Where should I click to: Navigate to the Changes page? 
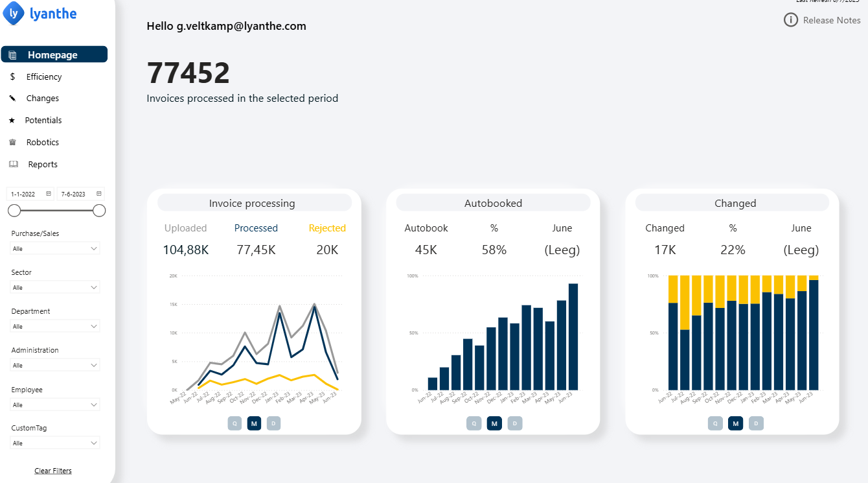pyautogui.click(x=43, y=99)
